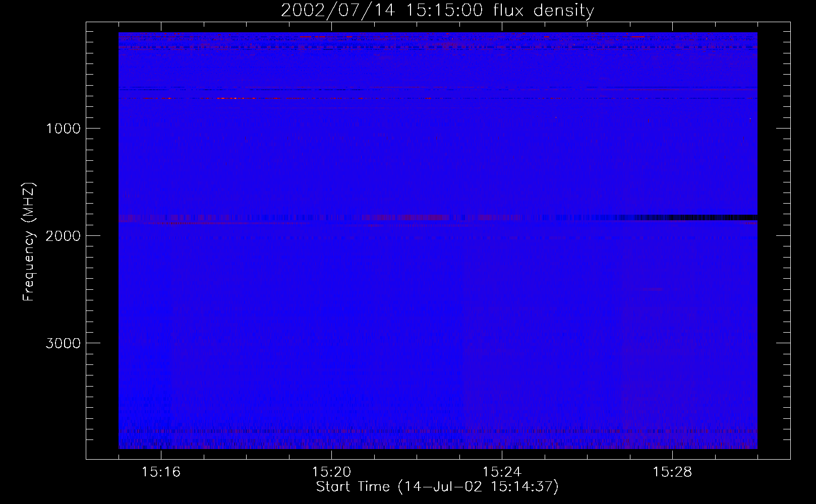Click the 'Start Time (14-Jul-02 15:14:37)' axis label
This screenshot has height=504, width=816.
(x=437, y=487)
